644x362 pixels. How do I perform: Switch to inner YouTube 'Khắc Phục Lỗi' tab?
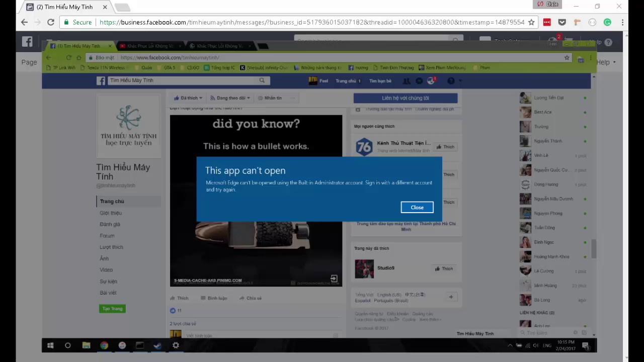pyautogui.click(x=149, y=46)
